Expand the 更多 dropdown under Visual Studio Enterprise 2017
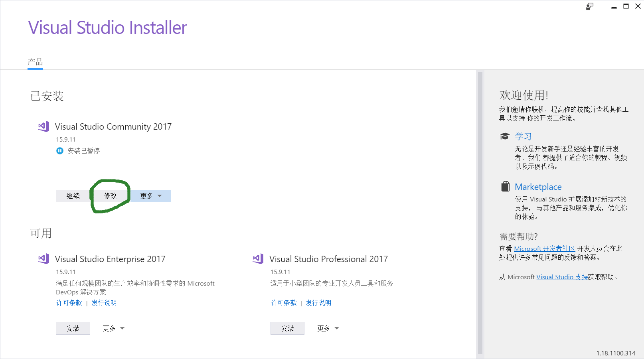Image resolution: width=644 pixels, height=359 pixels. click(x=113, y=328)
